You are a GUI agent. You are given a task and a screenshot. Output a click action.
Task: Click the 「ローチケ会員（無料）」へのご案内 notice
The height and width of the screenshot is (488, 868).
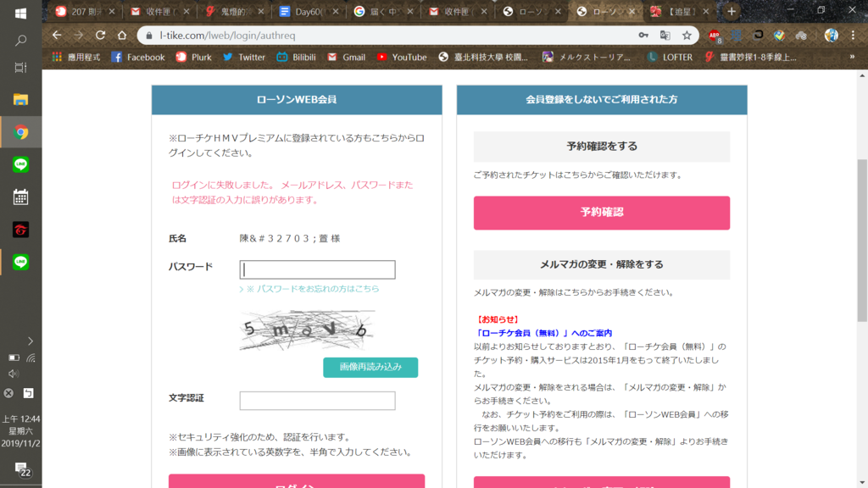543,333
